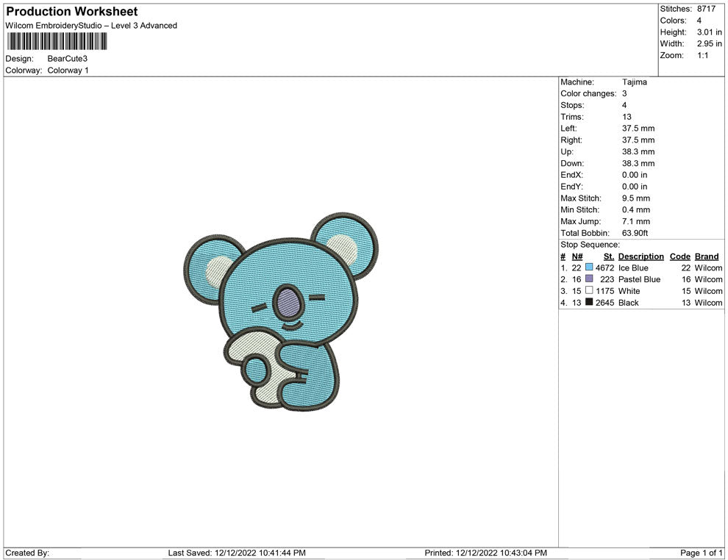Screen dimensions: 728x560
Task: Click the barcode under the worksheet title
Action: tap(57, 41)
